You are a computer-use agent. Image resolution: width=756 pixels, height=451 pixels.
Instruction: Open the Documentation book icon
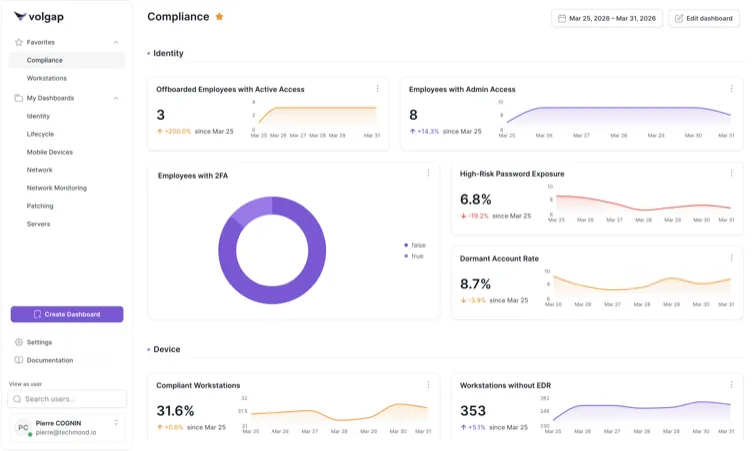point(19,360)
